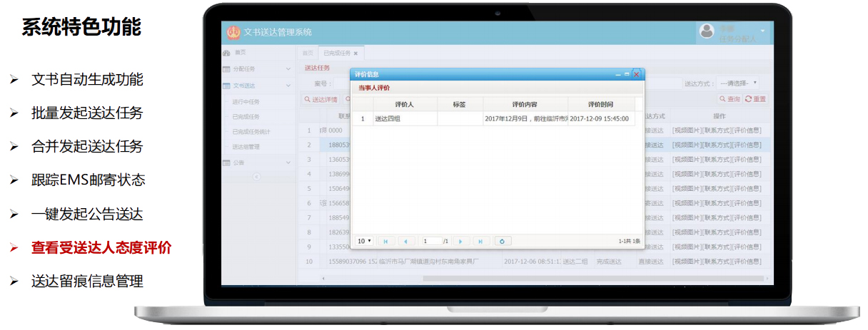Close the 已完成任务 tab with its x
This screenshot has height=330, width=868.
click(x=355, y=53)
